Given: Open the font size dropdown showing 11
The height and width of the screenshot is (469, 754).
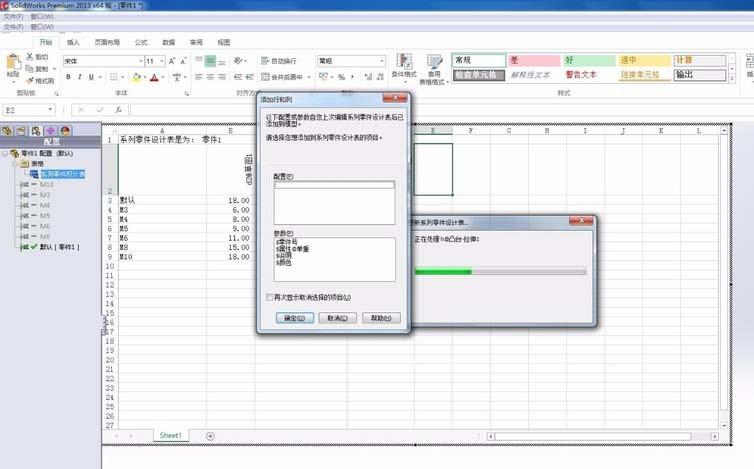Looking at the screenshot, I should (162, 61).
